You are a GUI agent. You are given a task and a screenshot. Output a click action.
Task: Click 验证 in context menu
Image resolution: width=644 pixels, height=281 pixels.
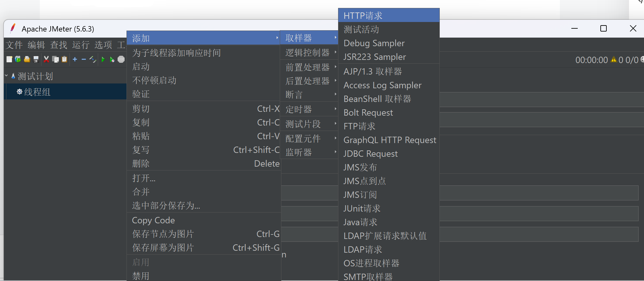coord(203,94)
